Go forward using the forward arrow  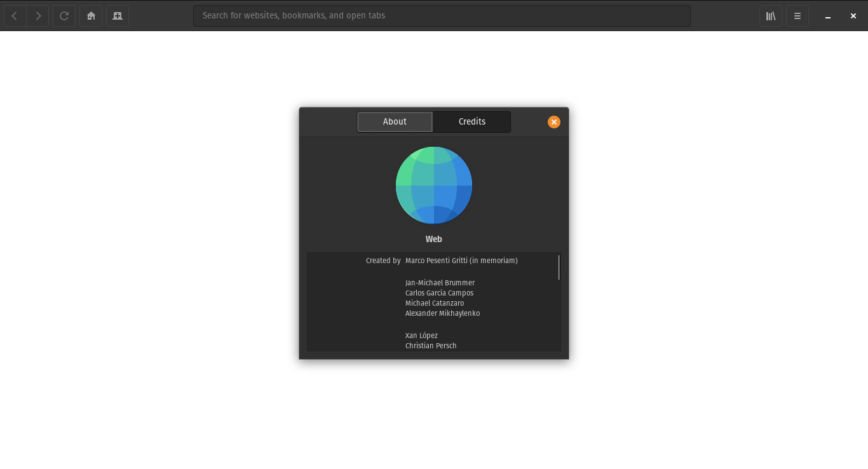click(x=38, y=16)
